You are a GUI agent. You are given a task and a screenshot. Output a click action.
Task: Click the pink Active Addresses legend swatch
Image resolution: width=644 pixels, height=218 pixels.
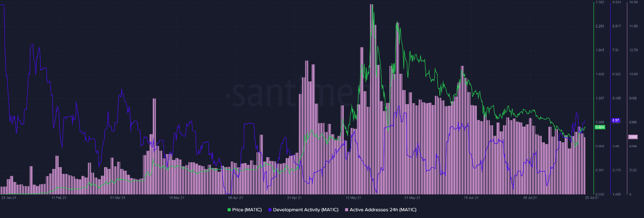click(347, 210)
